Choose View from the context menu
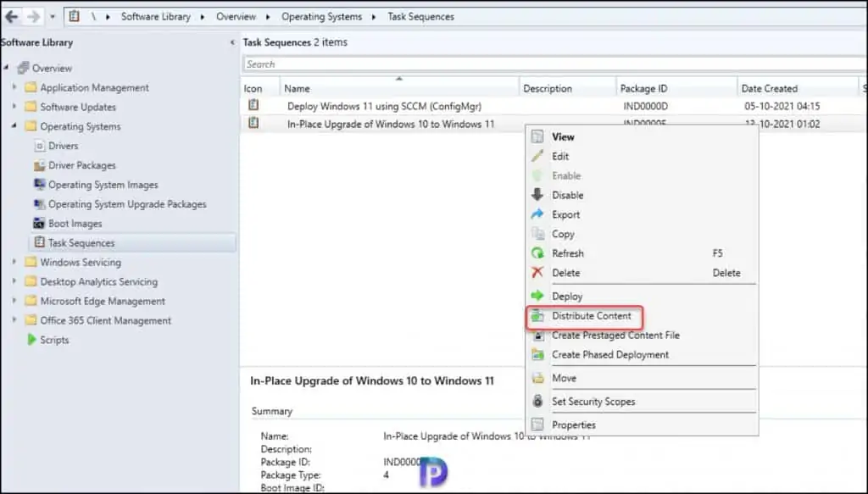 click(x=643, y=136)
